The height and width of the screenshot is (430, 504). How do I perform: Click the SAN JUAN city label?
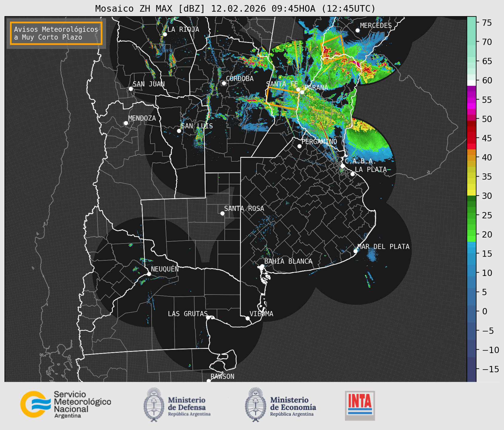pyautogui.click(x=148, y=84)
